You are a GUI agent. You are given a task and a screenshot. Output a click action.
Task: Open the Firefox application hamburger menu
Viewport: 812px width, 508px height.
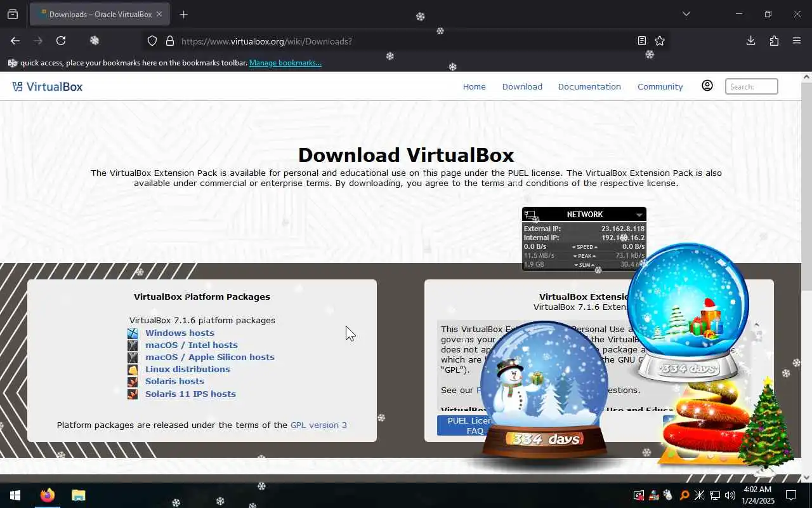click(x=797, y=41)
